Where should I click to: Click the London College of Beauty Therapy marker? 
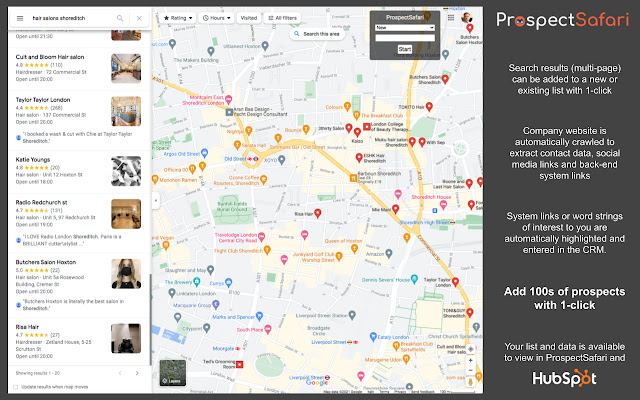[x=367, y=127]
